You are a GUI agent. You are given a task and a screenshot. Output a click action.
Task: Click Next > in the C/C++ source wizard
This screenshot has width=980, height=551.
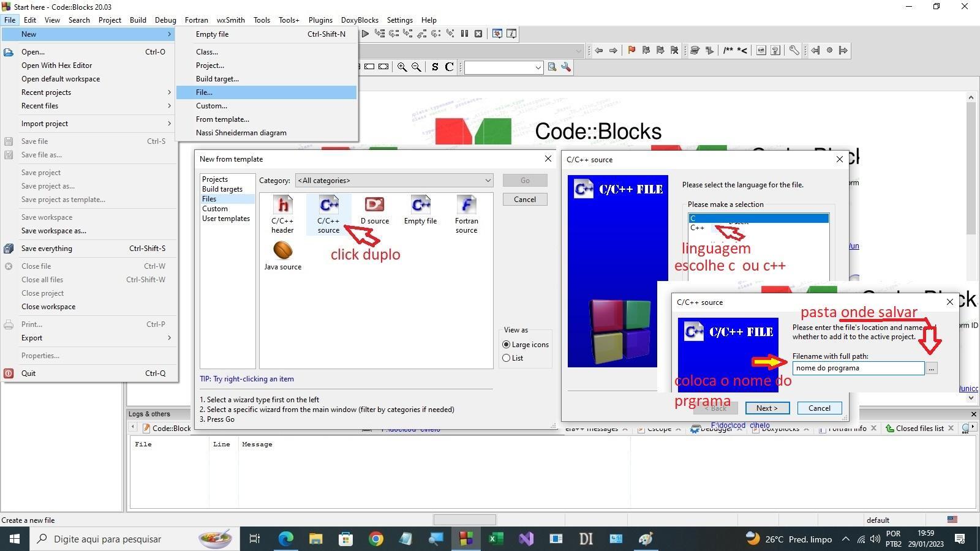(x=767, y=408)
